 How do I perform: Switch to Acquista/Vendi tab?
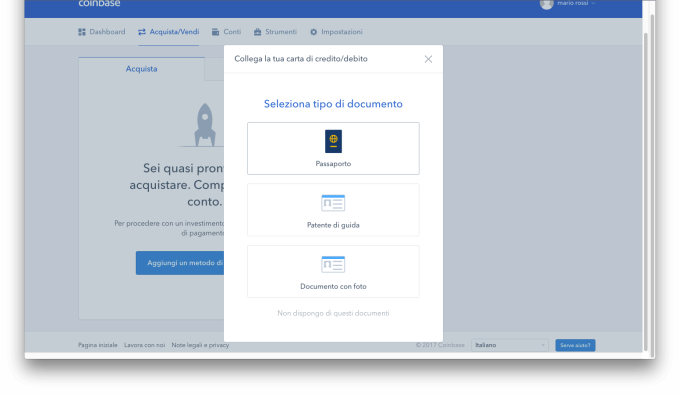(x=168, y=32)
